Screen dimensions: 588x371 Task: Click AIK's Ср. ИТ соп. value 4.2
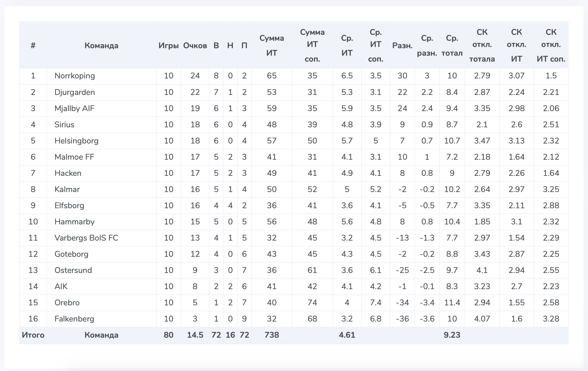click(x=376, y=286)
